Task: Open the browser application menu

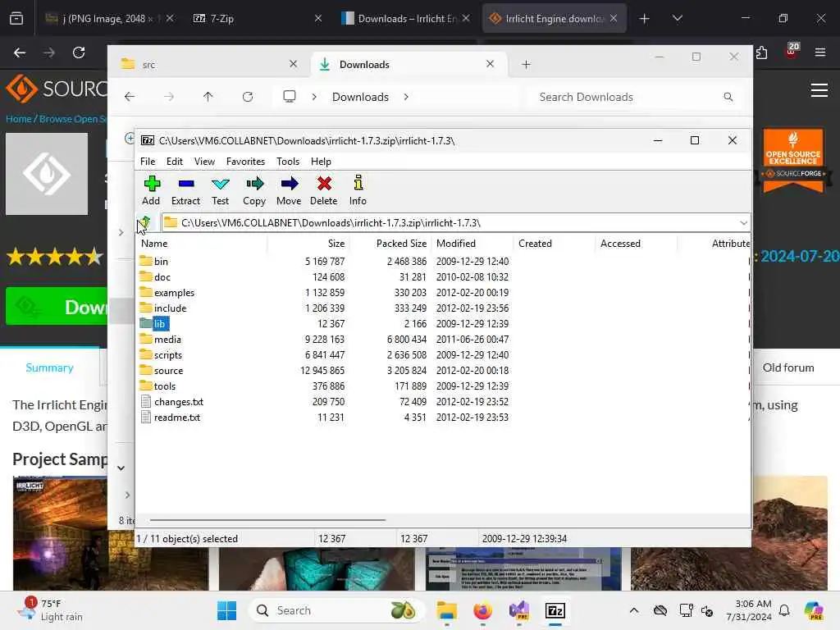Action: click(x=819, y=52)
